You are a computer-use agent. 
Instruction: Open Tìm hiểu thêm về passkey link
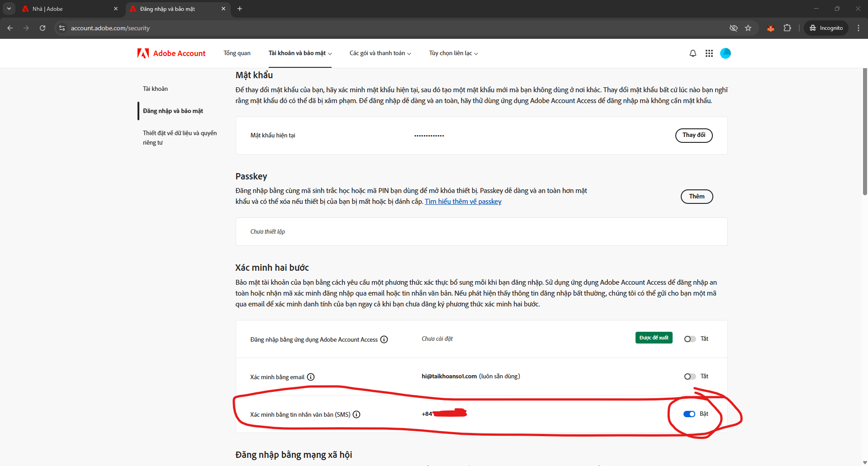[x=463, y=202]
